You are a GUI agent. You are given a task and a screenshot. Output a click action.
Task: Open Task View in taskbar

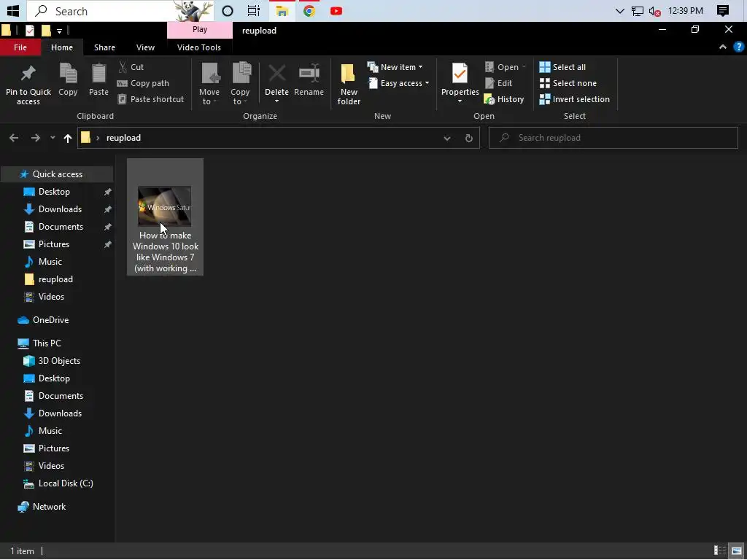(253, 10)
